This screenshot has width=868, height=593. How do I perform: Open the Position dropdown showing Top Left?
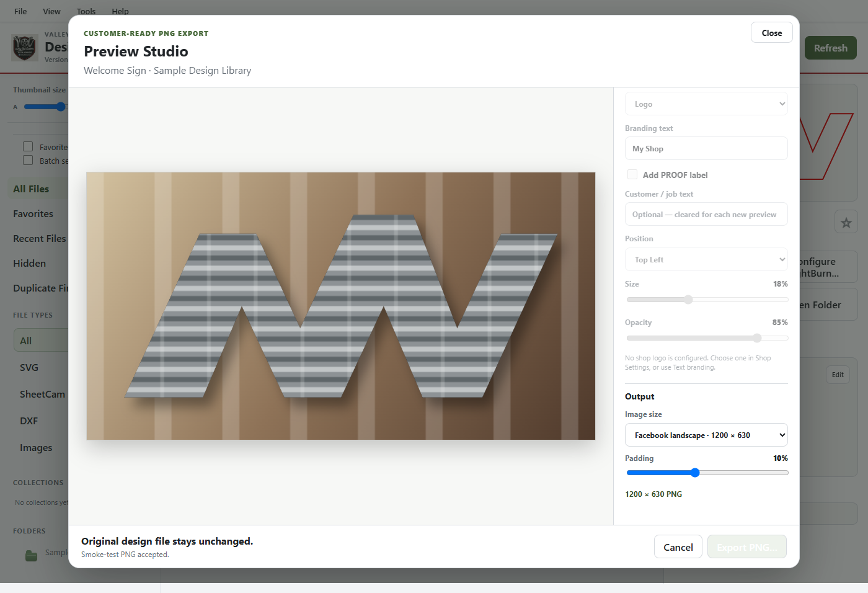point(706,259)
